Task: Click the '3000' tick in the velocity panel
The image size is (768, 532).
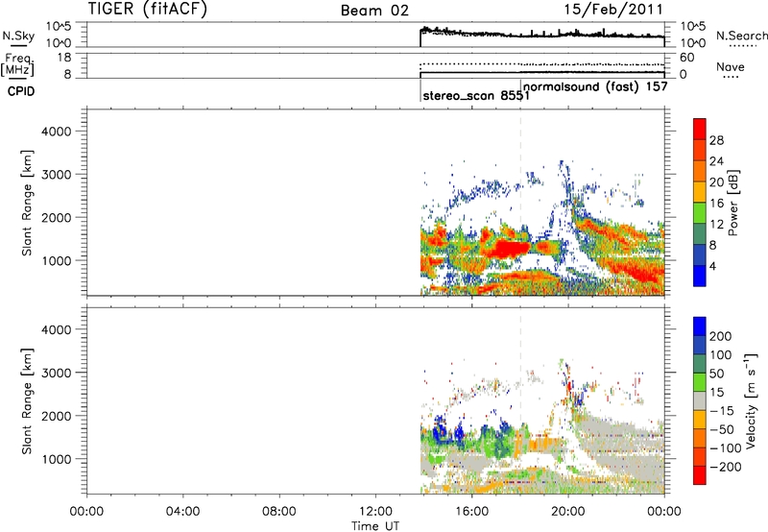Action: click(x=57, y=373)
